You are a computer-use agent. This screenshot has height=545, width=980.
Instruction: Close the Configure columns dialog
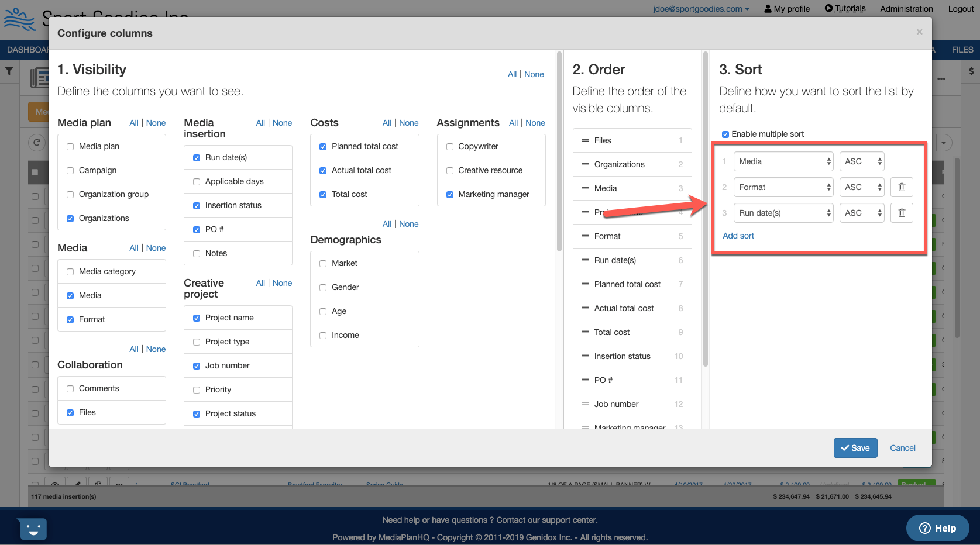click(919, 32)
